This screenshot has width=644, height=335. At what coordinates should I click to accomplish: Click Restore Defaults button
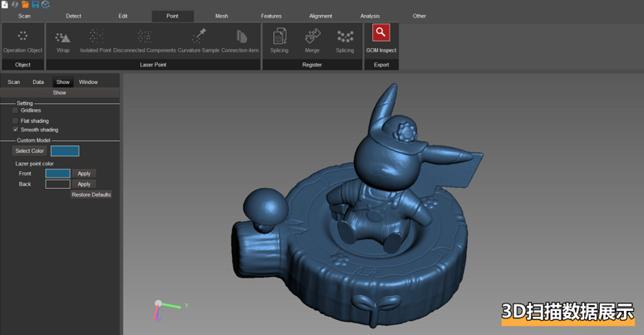(91, 194)
